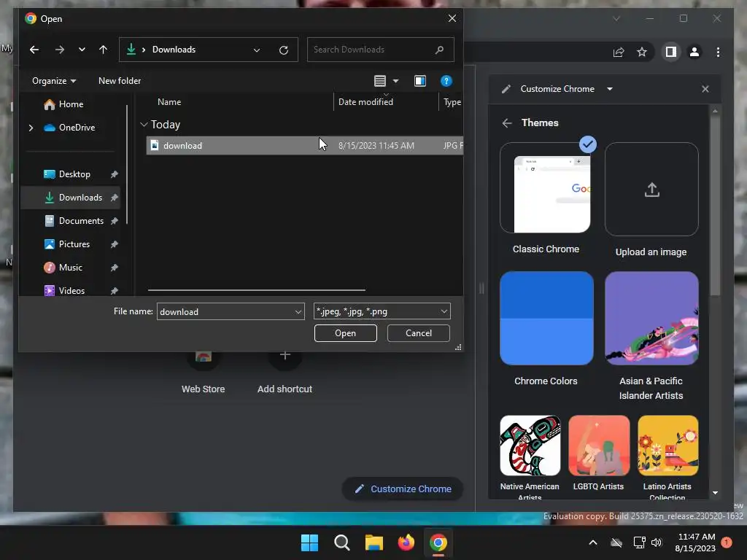Sort files by Date modified column
The image size is (747, 560).
365,102
